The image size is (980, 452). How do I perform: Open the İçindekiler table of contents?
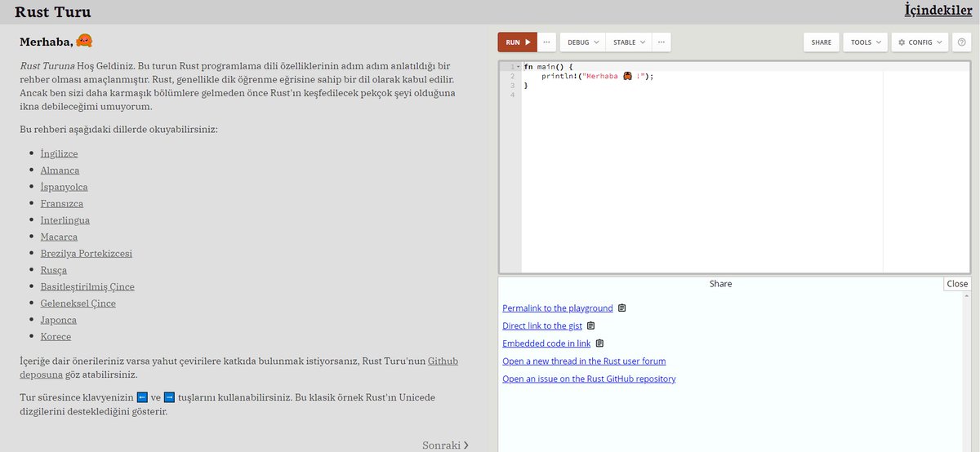tap(938, 10)
